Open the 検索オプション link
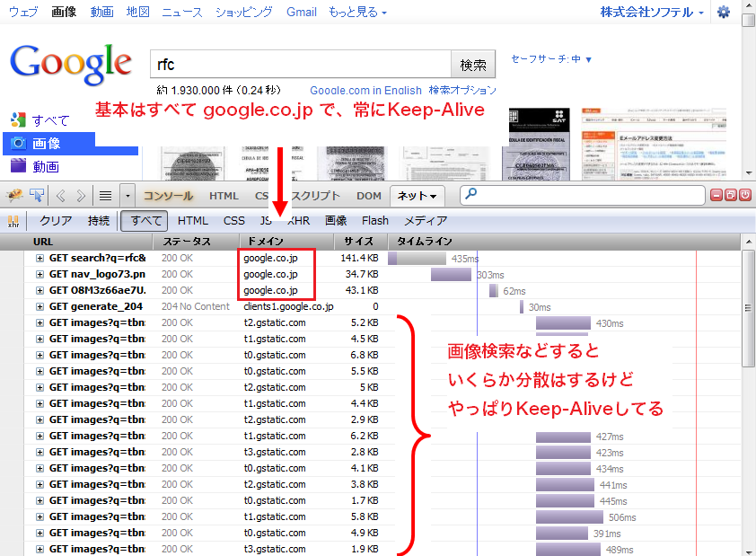 tap(462, 90)
